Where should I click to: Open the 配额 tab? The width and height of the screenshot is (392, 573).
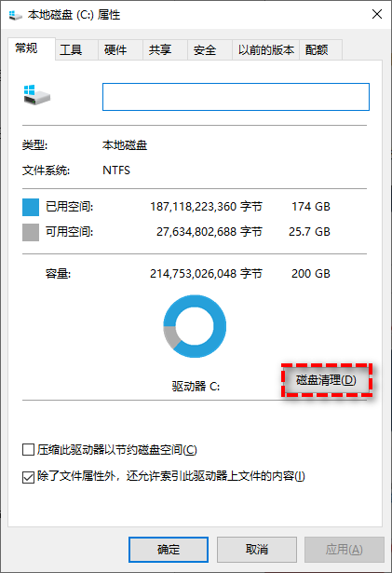click(317, 49)
